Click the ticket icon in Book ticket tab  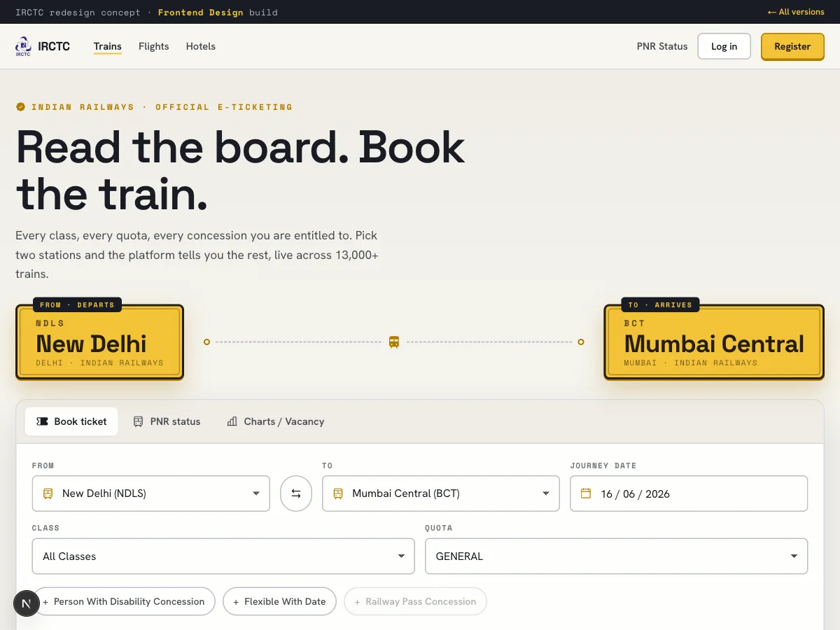[x=42, y=421]
